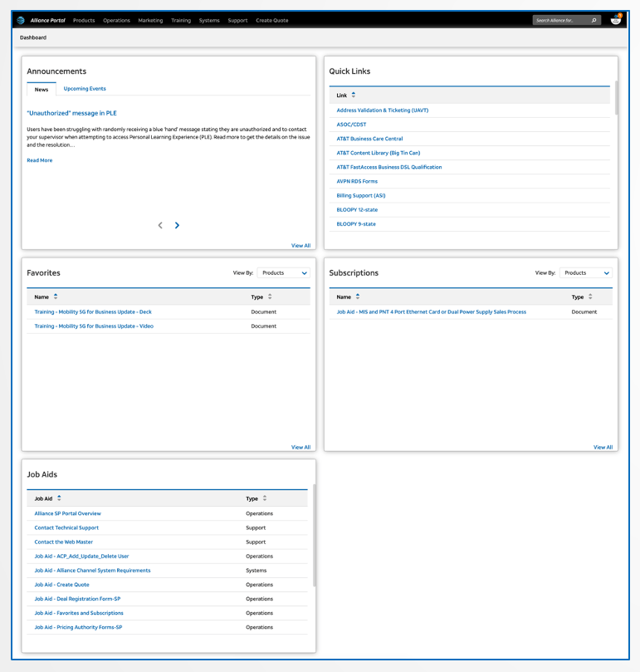Click the Job Aids panel scrollbar
The width and height of the screenshot is (640, 672).
click(x=315, y=536)
